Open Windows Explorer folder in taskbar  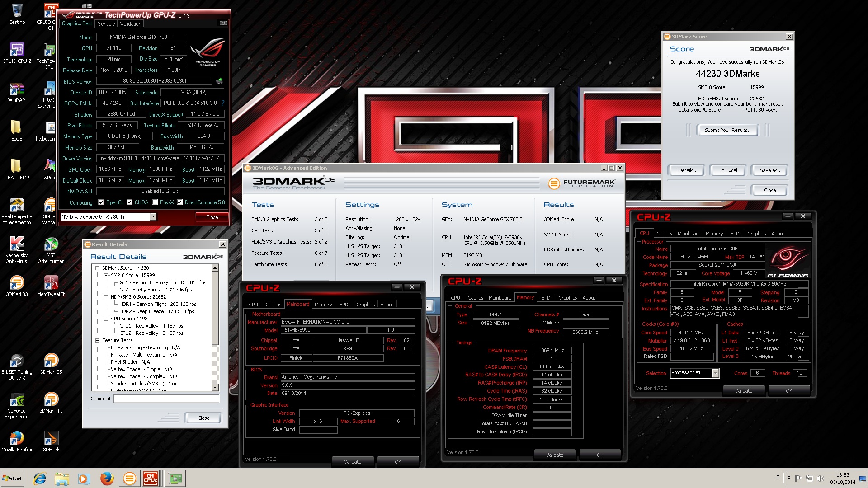pos(62,478)
